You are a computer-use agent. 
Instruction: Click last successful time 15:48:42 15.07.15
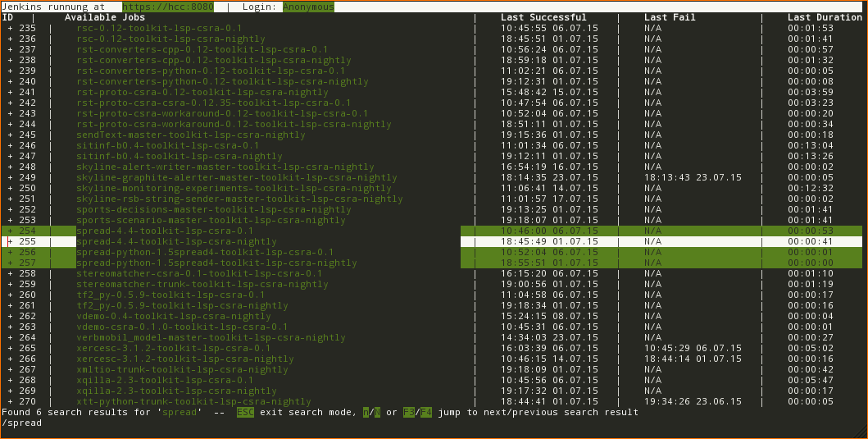tap(550, 93)
